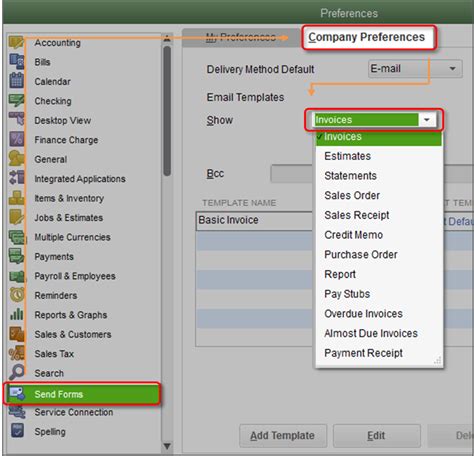
Task: Click the Sales Tax icon
Action: pyautogui.click(x=16, y=353)
